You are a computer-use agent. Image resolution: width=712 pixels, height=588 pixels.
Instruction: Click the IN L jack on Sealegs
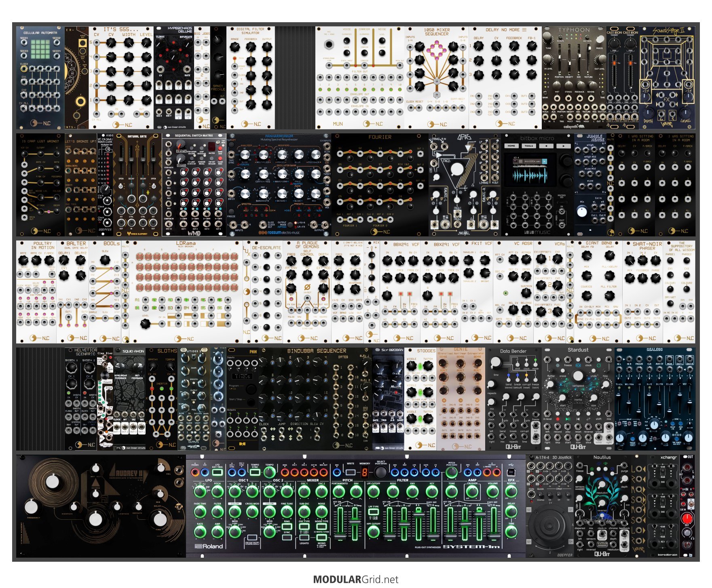tap(619, 359)
